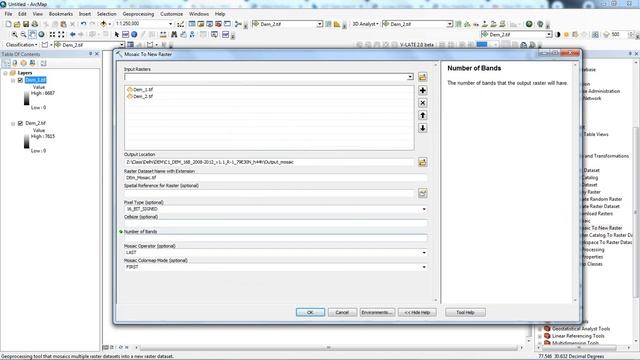Move raster down with arrow icon
This screenshot has height=360, width=640.
422,128
